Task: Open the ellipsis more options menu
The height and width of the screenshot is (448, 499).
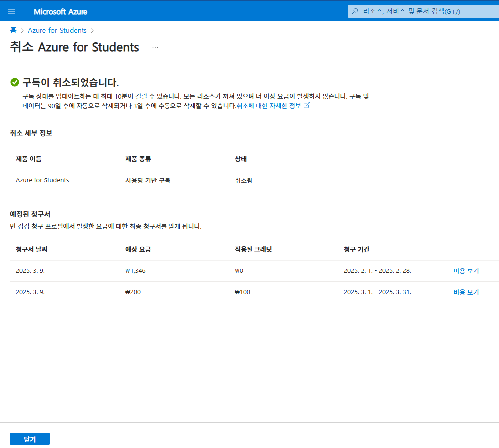Action: coord(155,47)
